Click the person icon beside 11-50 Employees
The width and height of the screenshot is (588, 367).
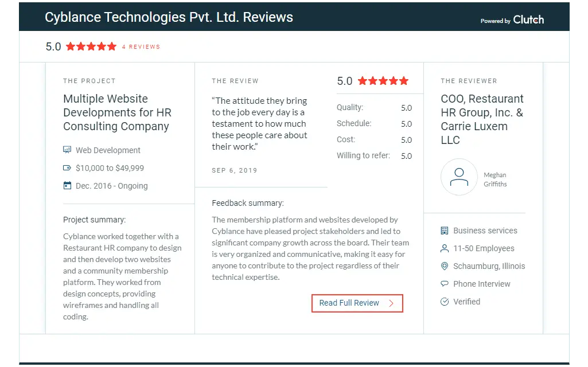(445, 248)
